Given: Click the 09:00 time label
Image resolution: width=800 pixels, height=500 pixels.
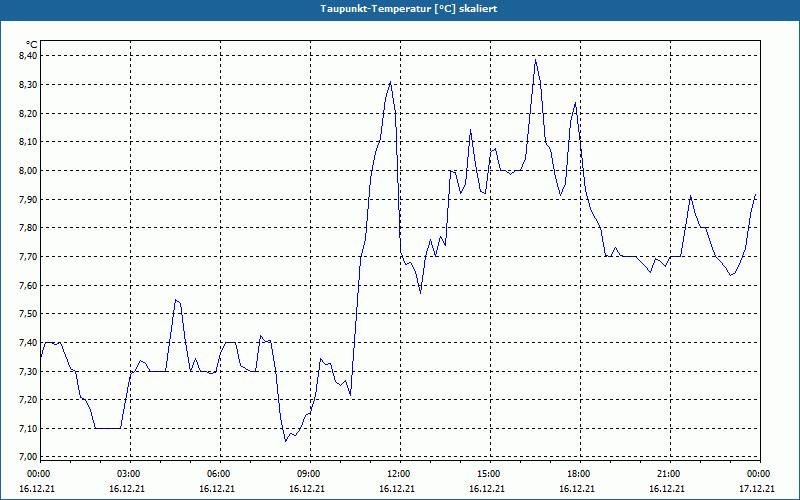Looking at the screenshot, I should click(x=308, y=474).
